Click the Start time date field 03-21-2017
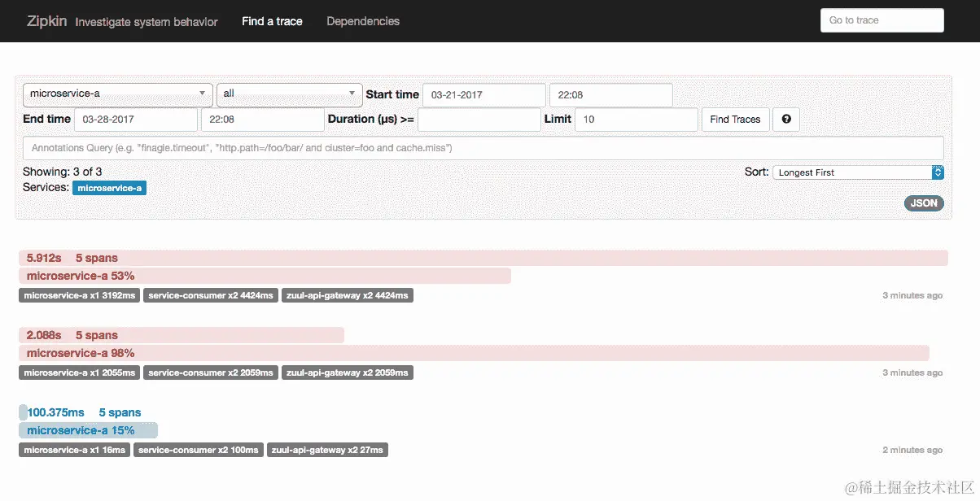 coord(484,94)
